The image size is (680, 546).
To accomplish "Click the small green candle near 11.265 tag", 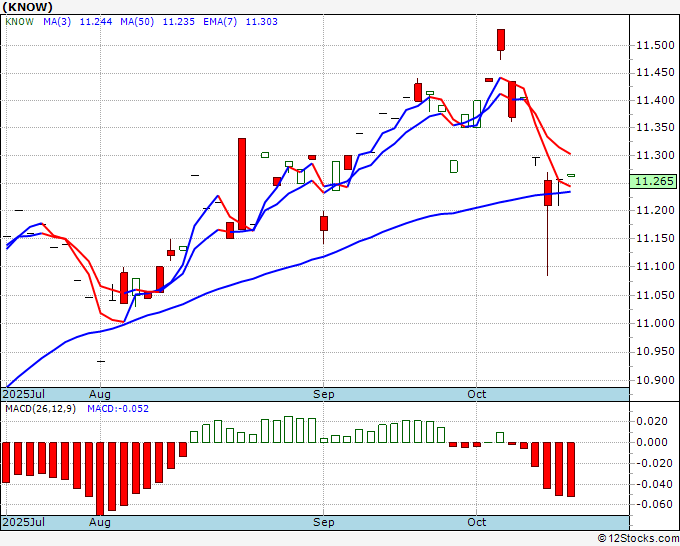I will (x=571, y=175).
